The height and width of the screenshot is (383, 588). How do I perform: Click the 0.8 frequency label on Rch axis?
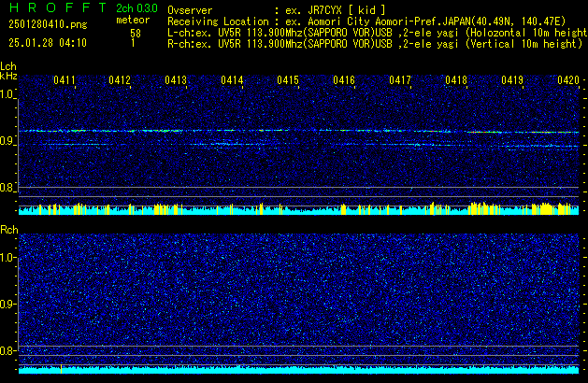[x=7, y=351]
